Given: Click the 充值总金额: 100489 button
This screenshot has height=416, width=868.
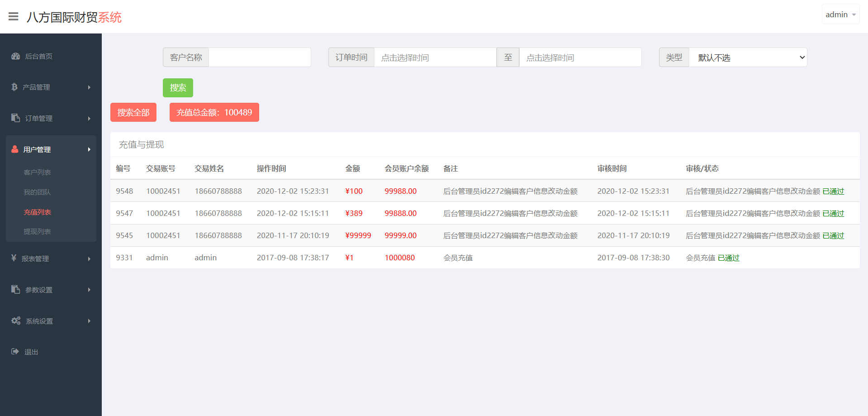Looking at the screenshot, I should [x=214, y=112].
